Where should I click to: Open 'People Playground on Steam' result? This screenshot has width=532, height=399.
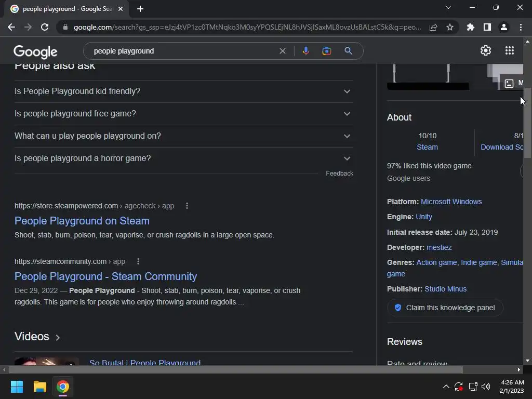pos(82,221)
